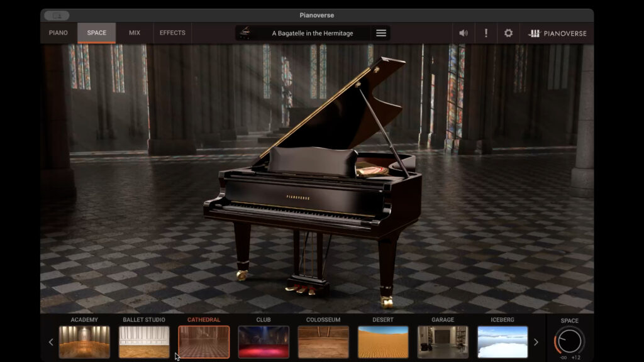This screenshot has width=644, height=362.
Task: Switch on the EFFECTS section
Action: click(172, 33)
